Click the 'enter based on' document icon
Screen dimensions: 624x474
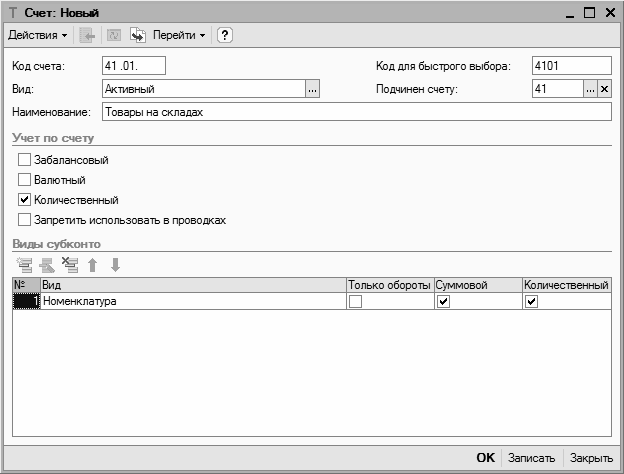(137, 35)
